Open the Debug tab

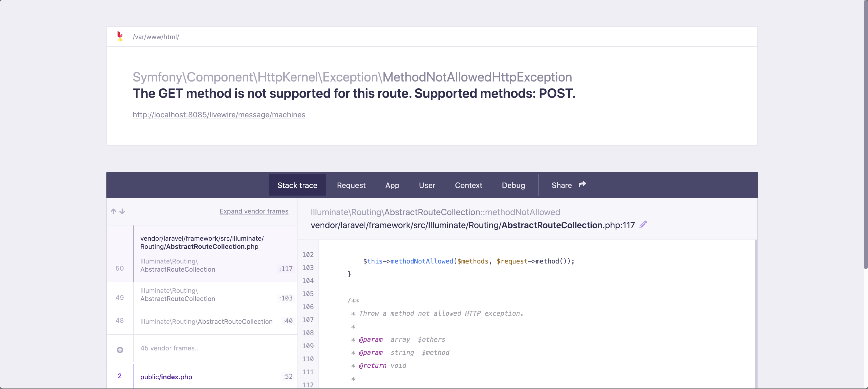[513, 185]
